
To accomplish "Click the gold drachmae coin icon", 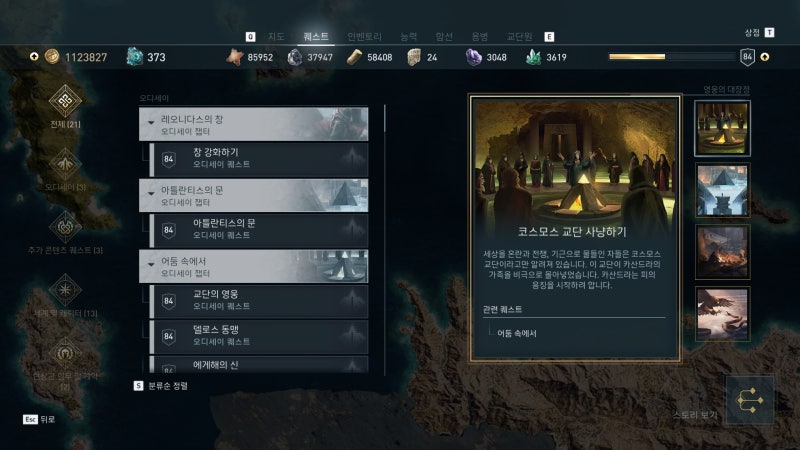I will coord(52,57).
